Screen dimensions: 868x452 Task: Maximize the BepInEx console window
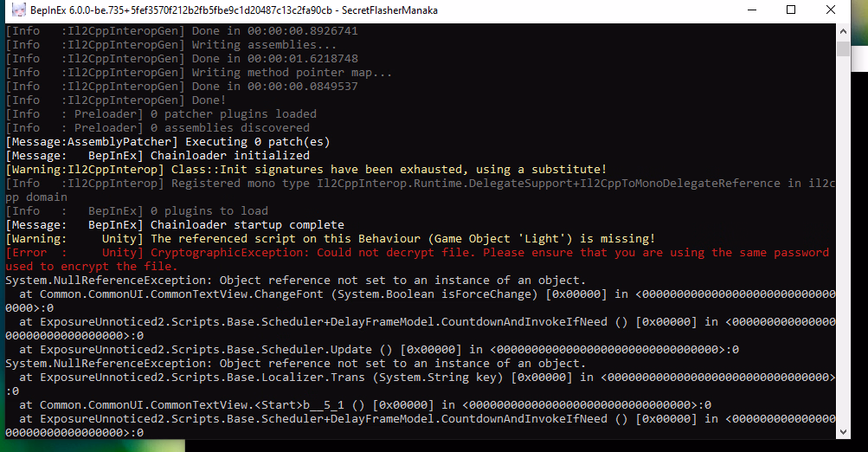(x=791, y=10)
